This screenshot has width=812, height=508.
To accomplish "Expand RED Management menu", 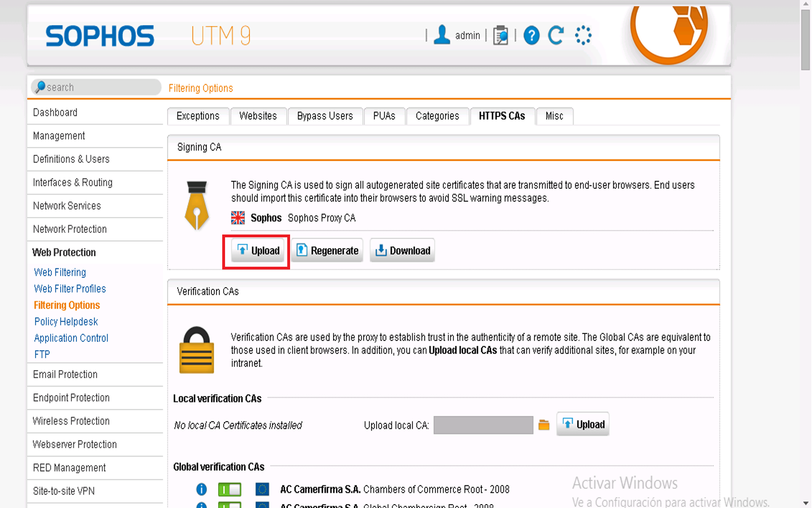I will pyautogui.click(x=95, y=468).
